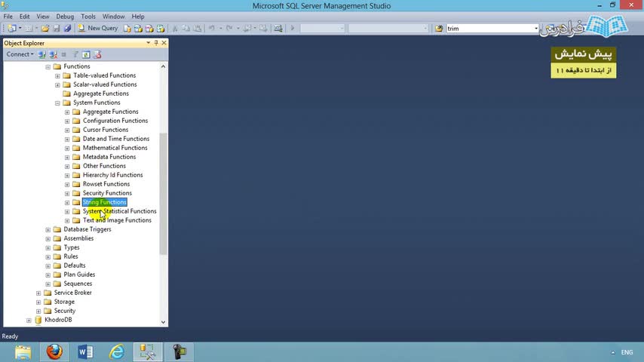Expand the Security Functions node
The image size is (644, 362).
[x=67, y=193]
